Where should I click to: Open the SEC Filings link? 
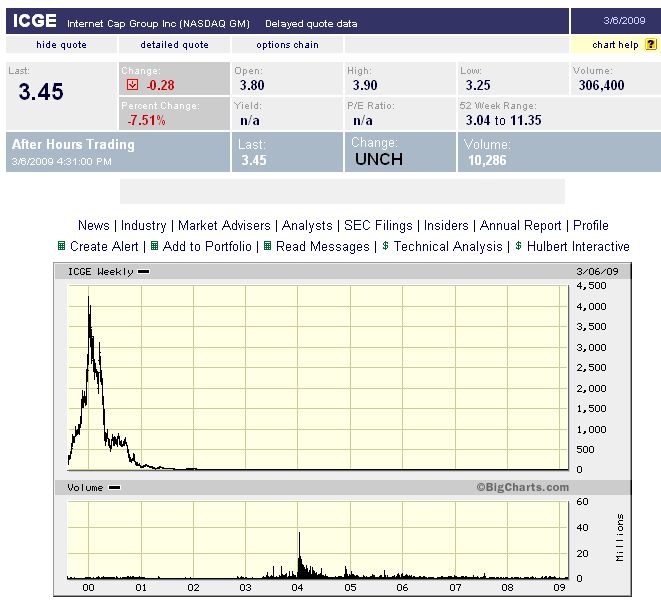[x=378, y=226]
